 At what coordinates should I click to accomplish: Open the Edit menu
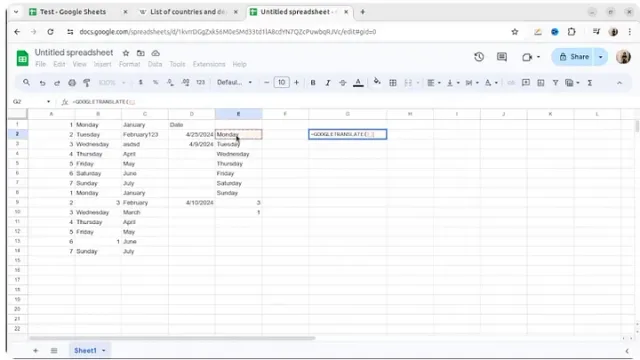(59, 64)
